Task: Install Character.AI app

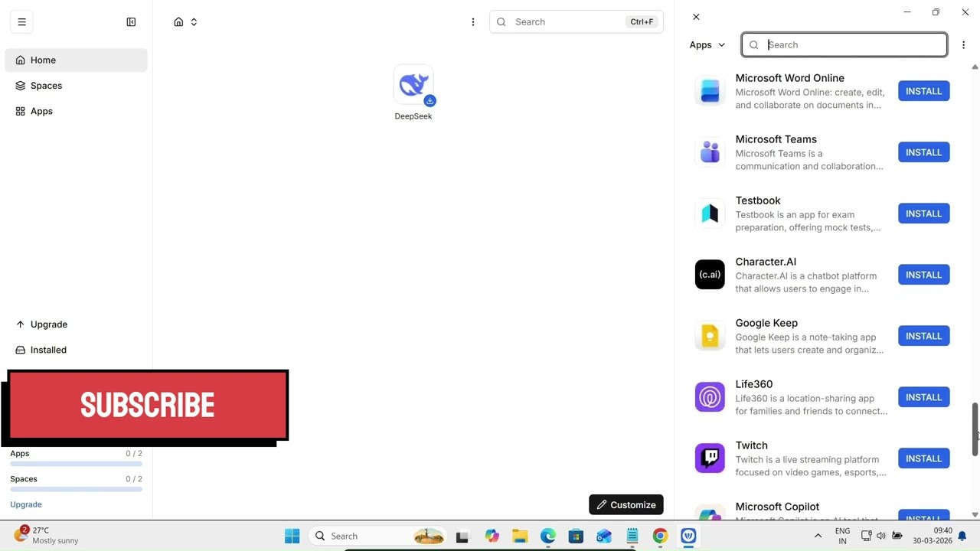Action: tap(924, 275)
